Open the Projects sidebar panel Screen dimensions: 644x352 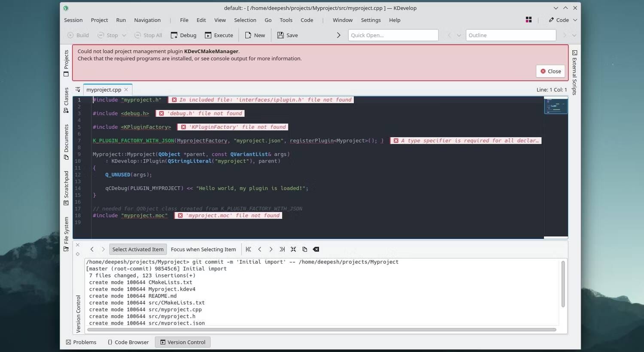pos(66,60)
